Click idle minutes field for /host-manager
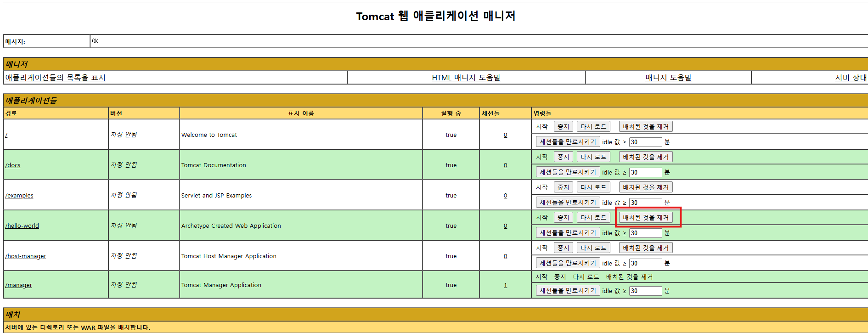Screen dimensions: 868x333 (645, 263)
